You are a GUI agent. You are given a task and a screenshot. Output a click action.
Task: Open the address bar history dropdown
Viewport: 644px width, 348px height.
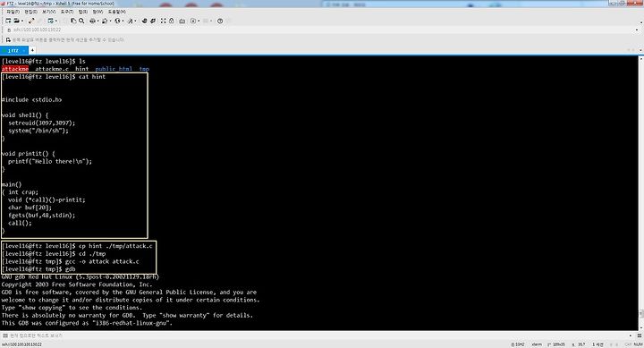(x=637, y=30)
